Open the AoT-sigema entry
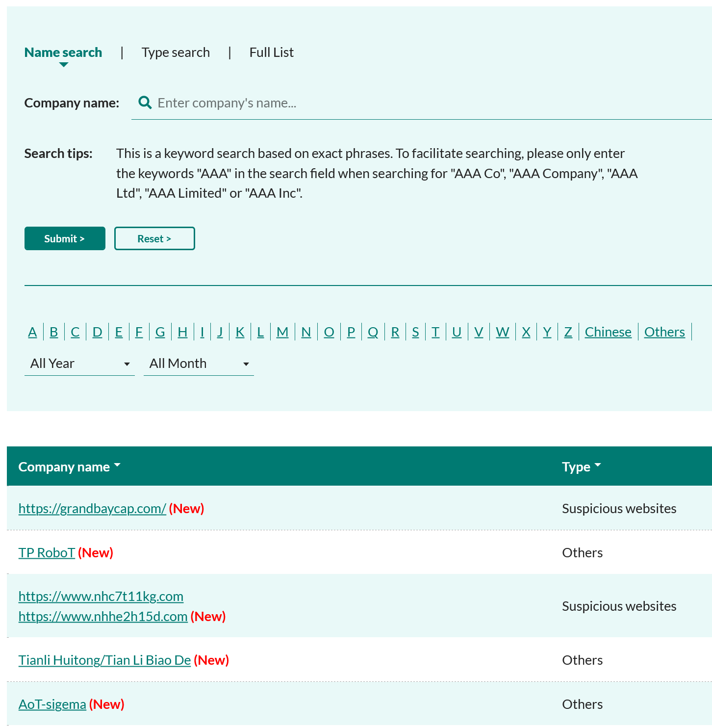Screen dimensions: 712x728 52,704
